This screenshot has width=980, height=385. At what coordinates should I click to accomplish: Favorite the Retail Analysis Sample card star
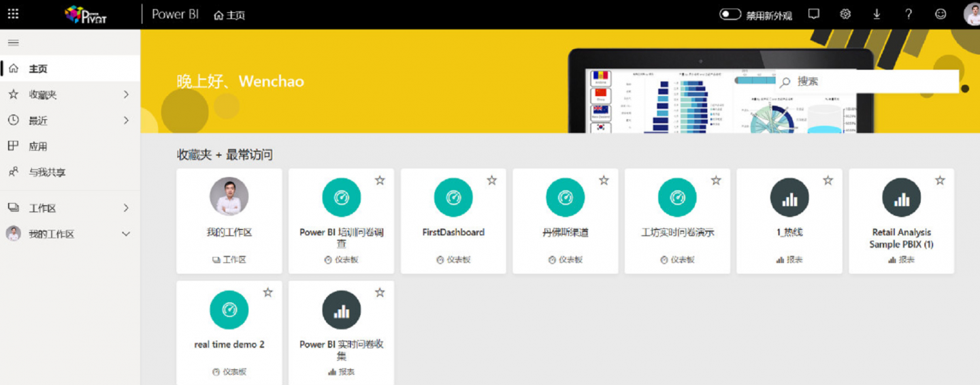[940, 181]
